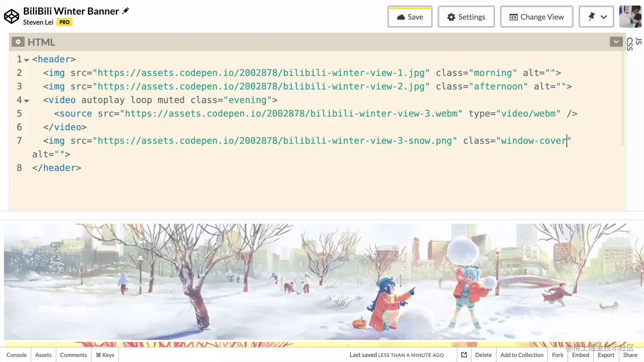This screenshot has width=644, height=362.
Task: Export the pen
Action: pyautogui.click(x=606, y=355)
